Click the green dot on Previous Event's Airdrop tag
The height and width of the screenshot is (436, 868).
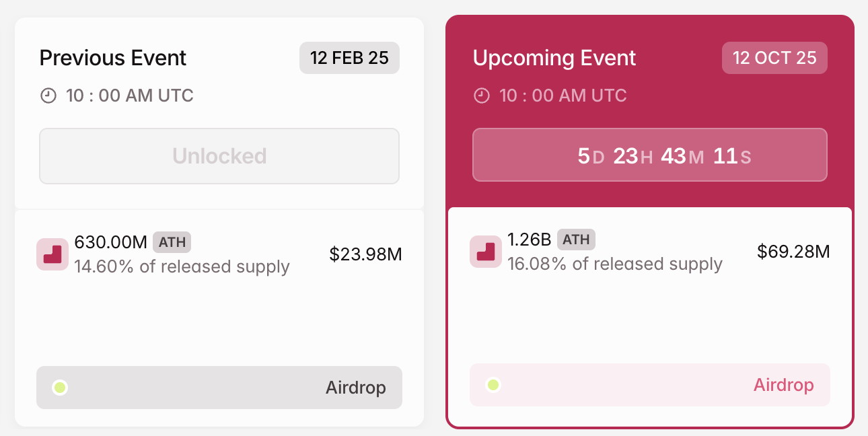pos(60,388)
